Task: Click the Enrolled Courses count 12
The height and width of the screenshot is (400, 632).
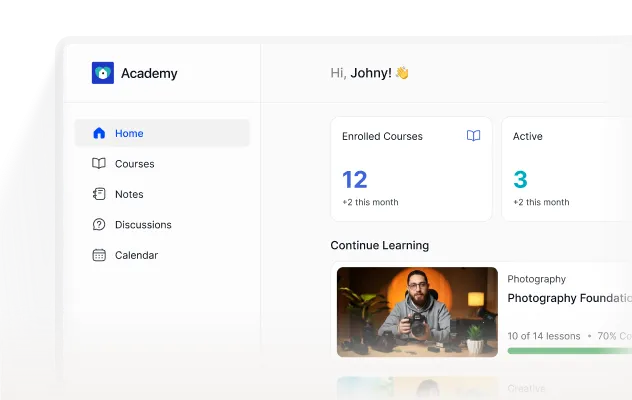Action: (x=355, y=179)
